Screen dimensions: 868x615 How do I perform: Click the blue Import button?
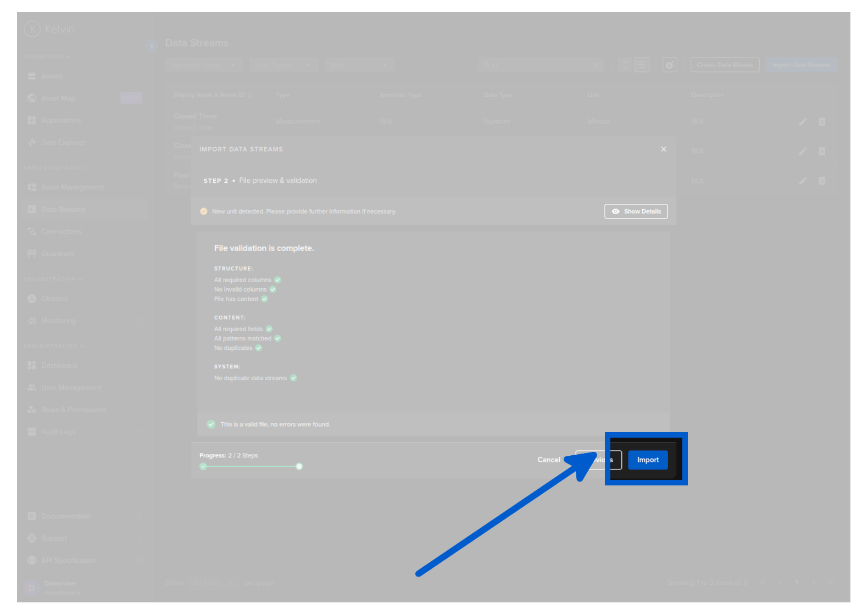coord(647,460)
